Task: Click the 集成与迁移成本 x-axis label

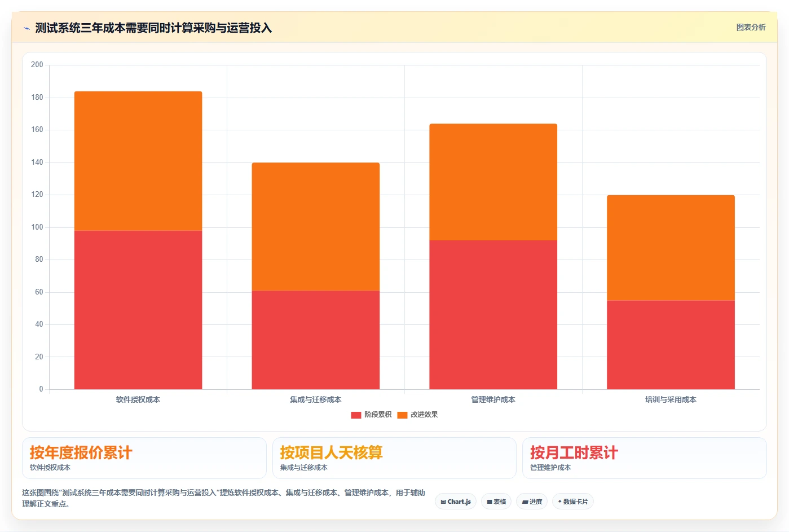Action: [316, 399]
